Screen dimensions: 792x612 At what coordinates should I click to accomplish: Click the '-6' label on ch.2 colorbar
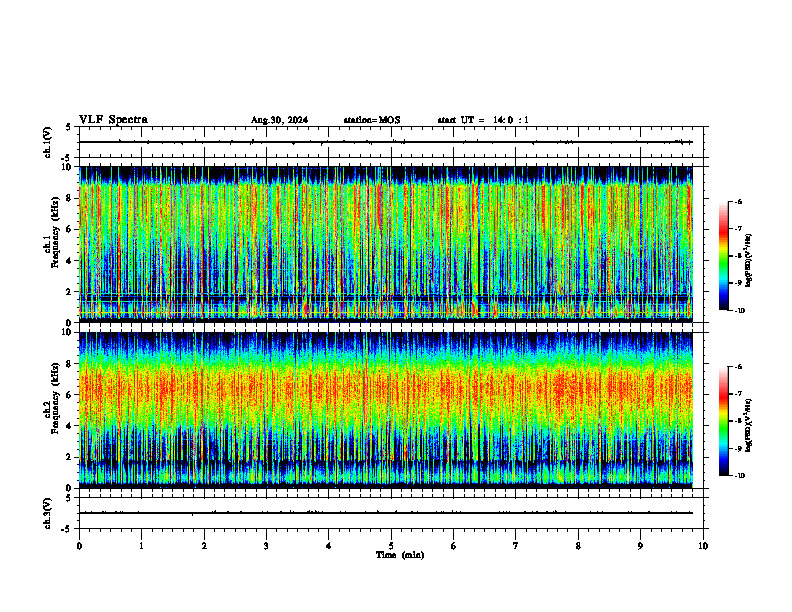(x=738, y=367)
